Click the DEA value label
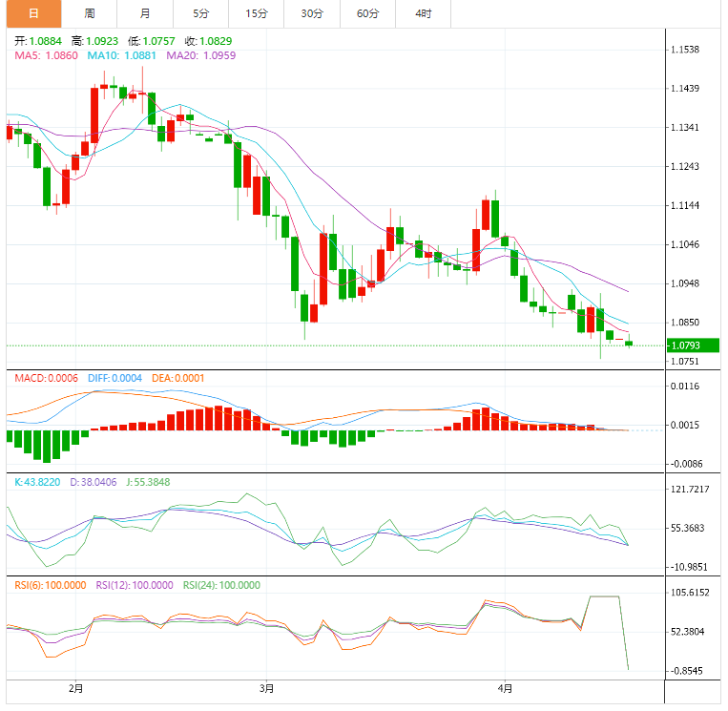The image size is (728, 711). [x=177, y=379]
